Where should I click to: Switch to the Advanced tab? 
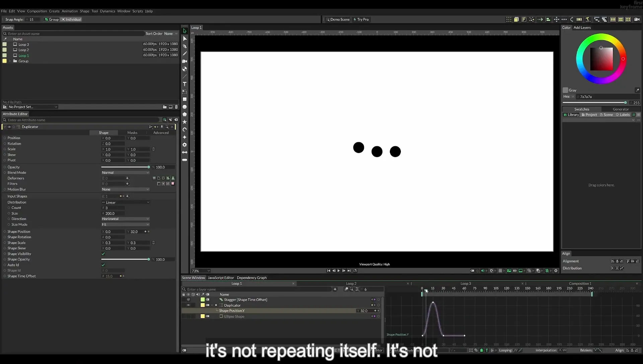[x=161, y=133]
